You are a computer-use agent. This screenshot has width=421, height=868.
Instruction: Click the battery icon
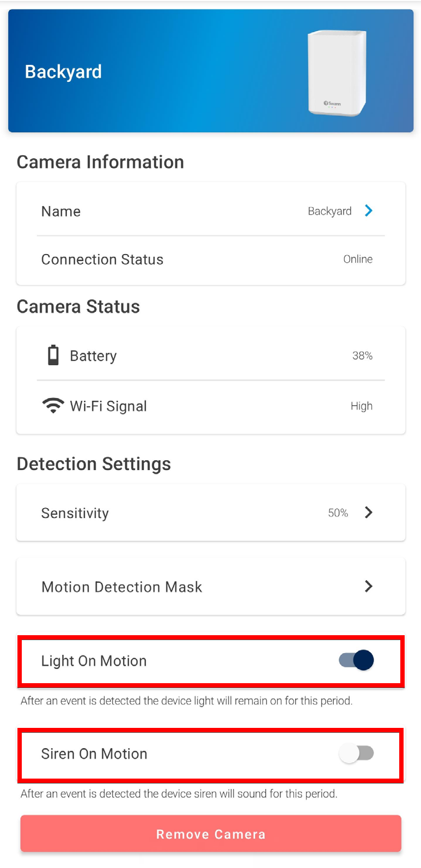coord(53,355)
